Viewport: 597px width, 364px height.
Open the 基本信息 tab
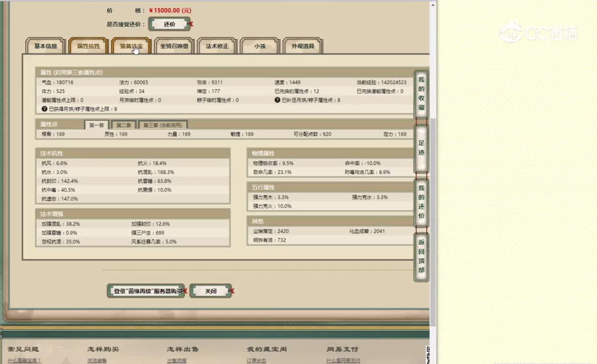tap(46, 46)
